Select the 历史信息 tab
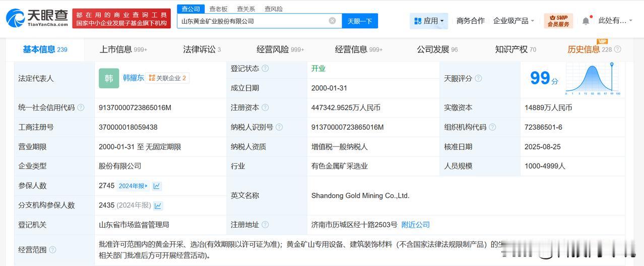The width and height of the screenshot is (644, 266). tap(590, 49)
